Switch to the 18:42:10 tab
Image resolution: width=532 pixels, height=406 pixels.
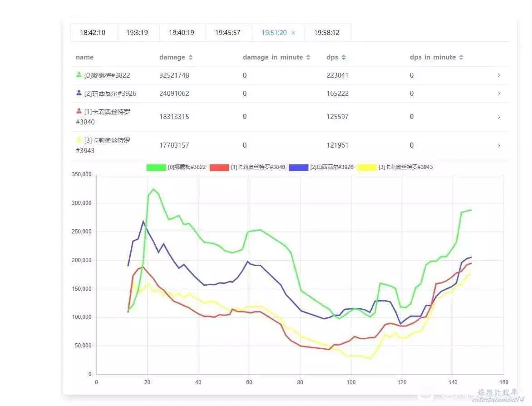(x=93, y=33)
